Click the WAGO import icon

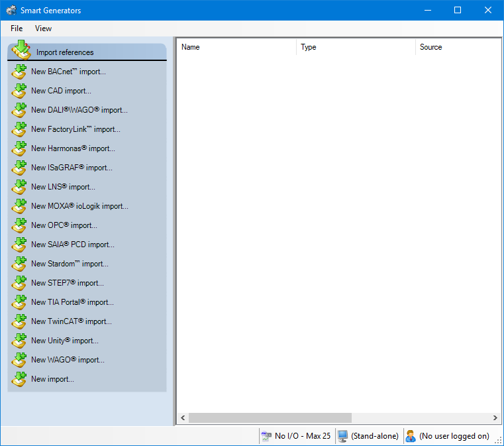tap(19, 360)
